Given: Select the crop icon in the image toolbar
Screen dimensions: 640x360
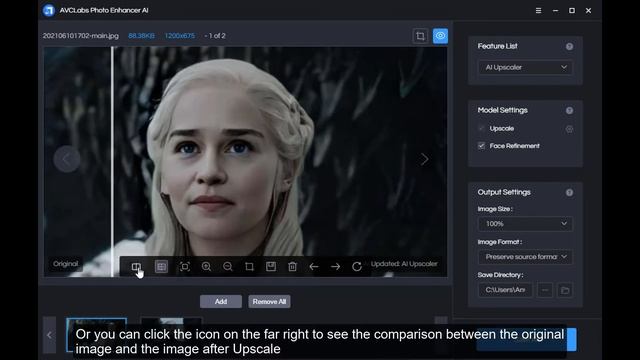Looking at the screenshot, I should pyautogui.click(x=249, y=267).
